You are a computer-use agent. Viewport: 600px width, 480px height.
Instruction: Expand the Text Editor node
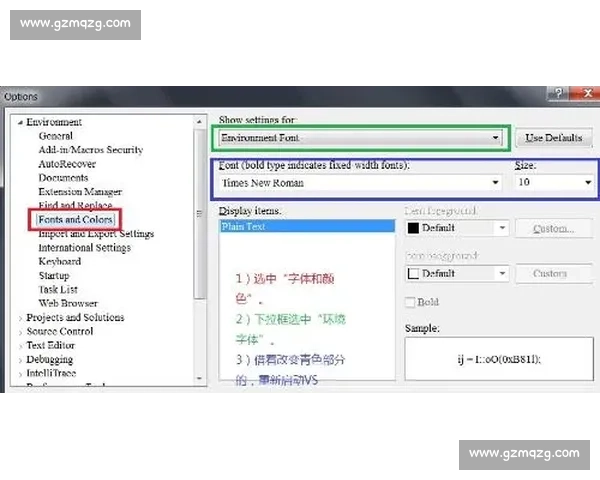[x=21, y=346]
